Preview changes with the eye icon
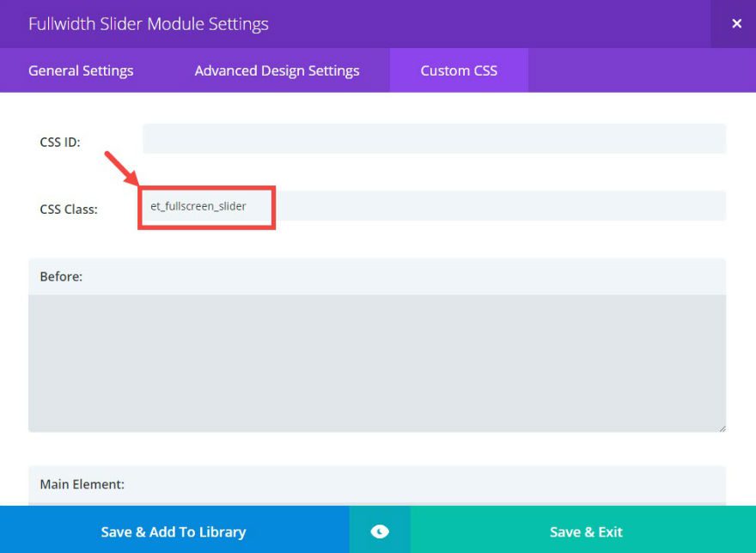This screenshot has height=553, width=756. pyautogui.click(x=380, y=532)
